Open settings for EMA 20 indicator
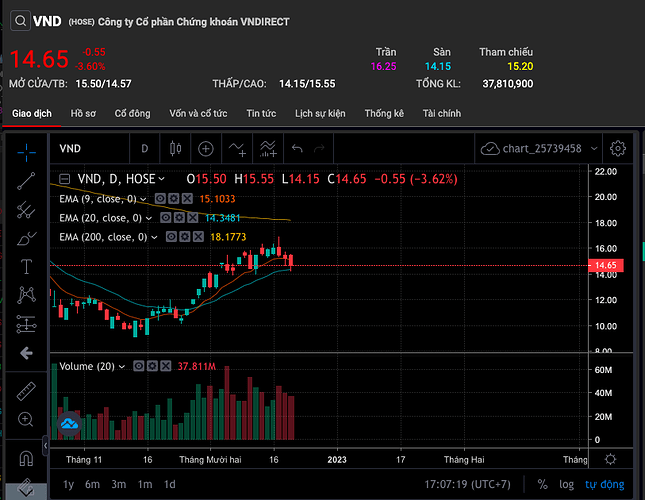The image size is (645, 500). [x=179, y=218]
